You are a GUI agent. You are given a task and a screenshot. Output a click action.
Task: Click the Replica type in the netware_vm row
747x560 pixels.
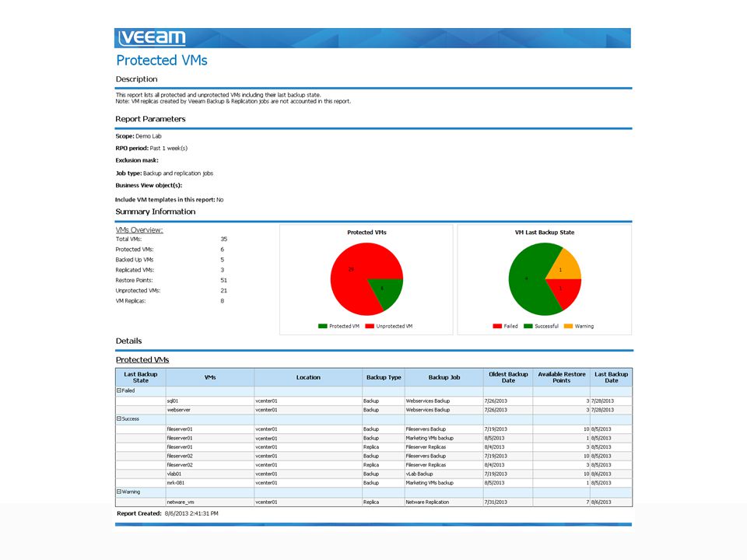point(384,502)
